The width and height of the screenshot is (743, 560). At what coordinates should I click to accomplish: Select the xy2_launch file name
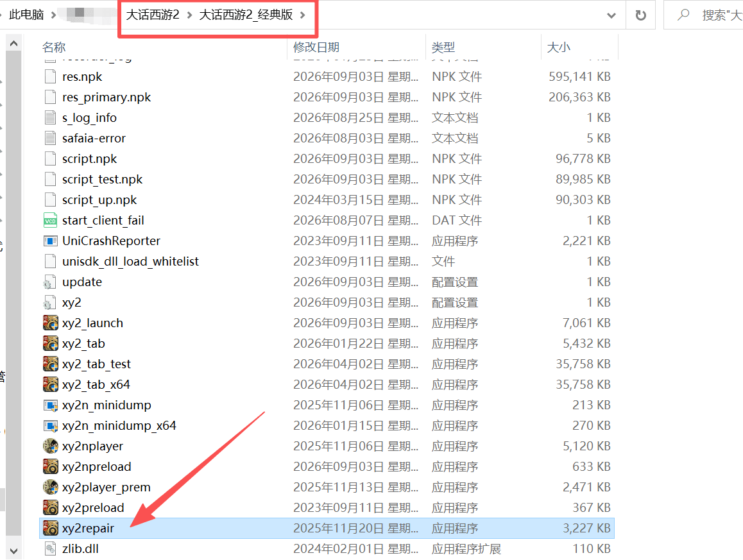click(92, 323)
